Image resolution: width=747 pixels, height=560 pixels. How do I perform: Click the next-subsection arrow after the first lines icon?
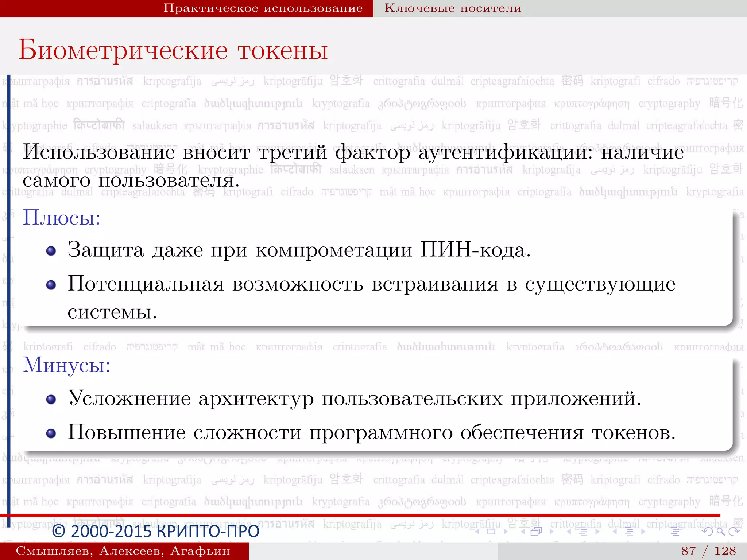tap(597, 532)
